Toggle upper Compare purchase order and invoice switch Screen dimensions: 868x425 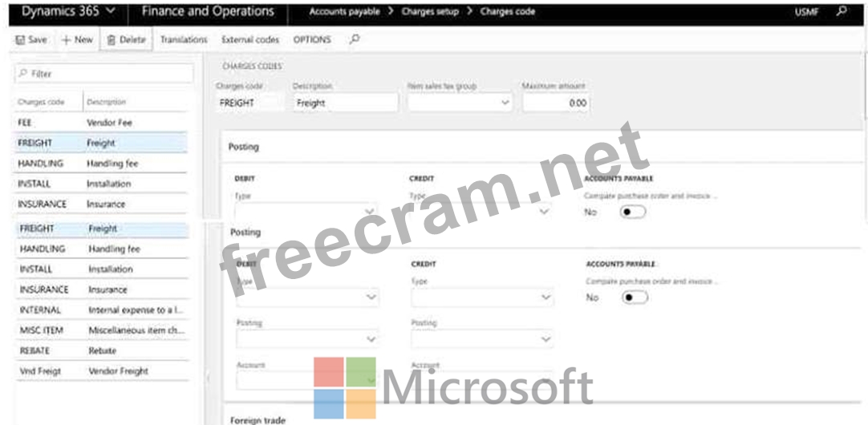633,212
